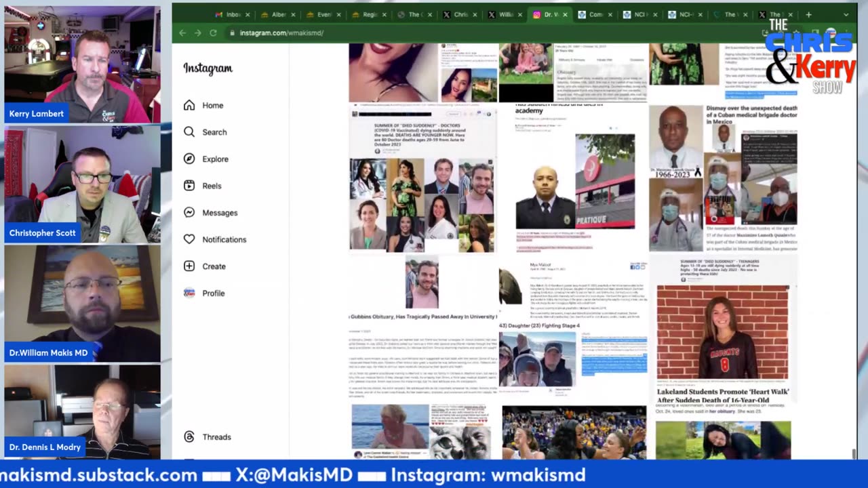Open the stadium crowd post thumbnail
This screenshot has width=868, height=488.
tap(574, 432)
